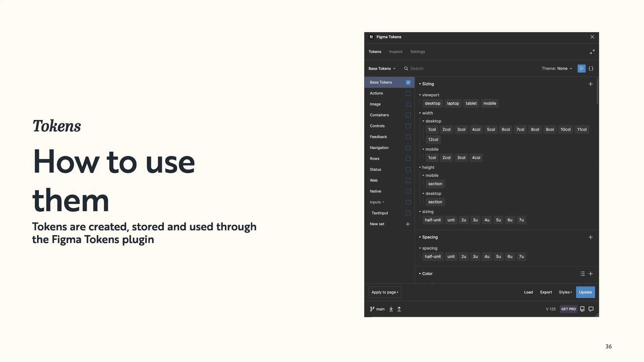Click the Export button
Image resolution: width=644 pixels, height=362 pixels.
point(546,292)
